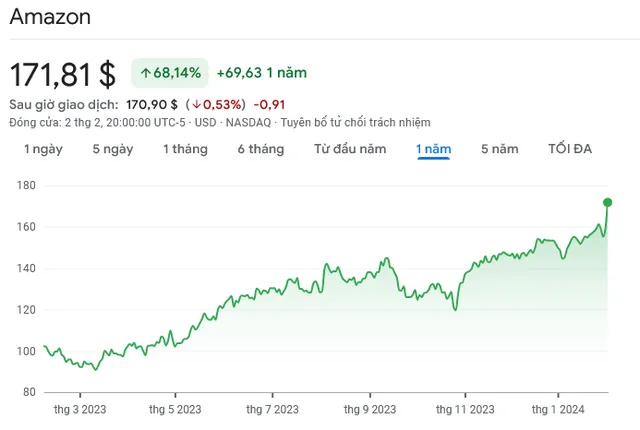Click the '120' y-axis label
Screen dimensions: 640x430
[26, 310]
